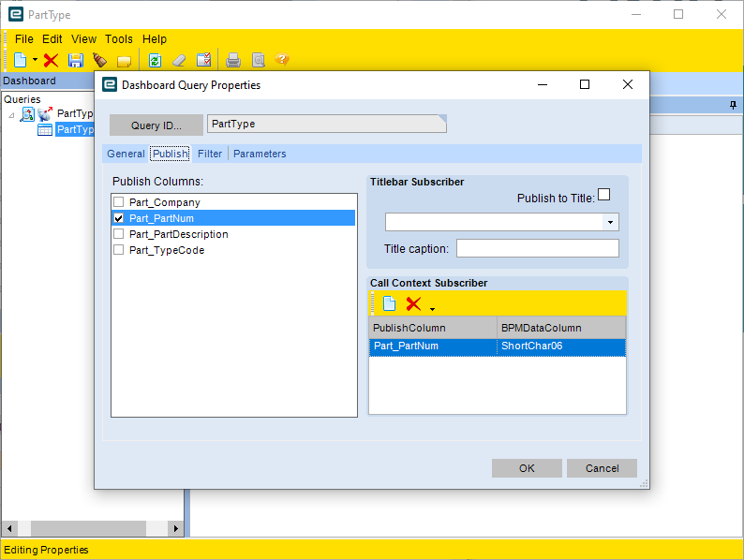Click the red Delete X in main toolbar
The image size is (744, 560).
click(51, 60)
